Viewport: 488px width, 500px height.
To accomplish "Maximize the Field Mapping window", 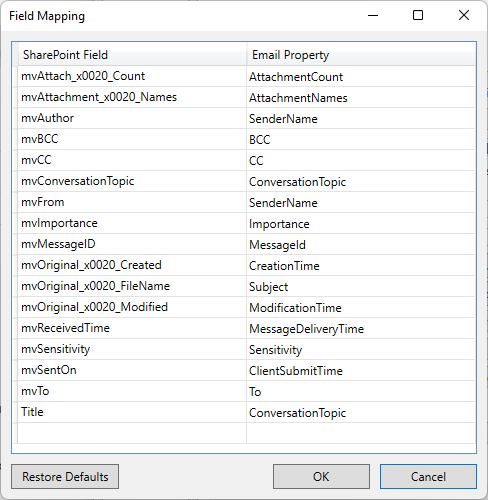I will click(x=418, y=15).
